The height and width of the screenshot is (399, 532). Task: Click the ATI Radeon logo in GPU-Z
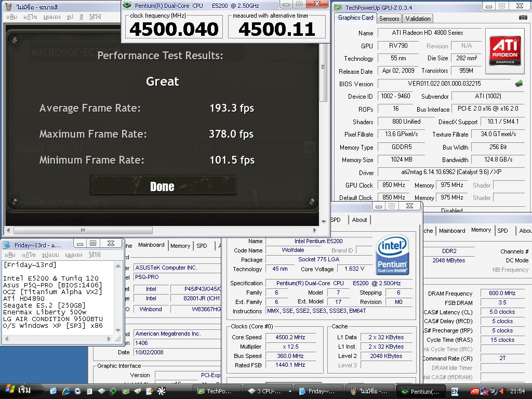point(505,51)
